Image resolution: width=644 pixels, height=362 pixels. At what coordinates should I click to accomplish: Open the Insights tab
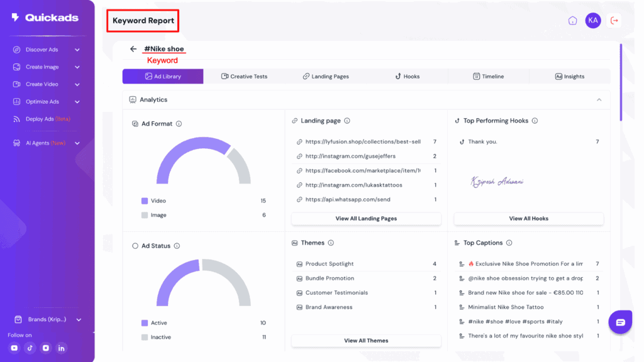(x=569, y=76)
